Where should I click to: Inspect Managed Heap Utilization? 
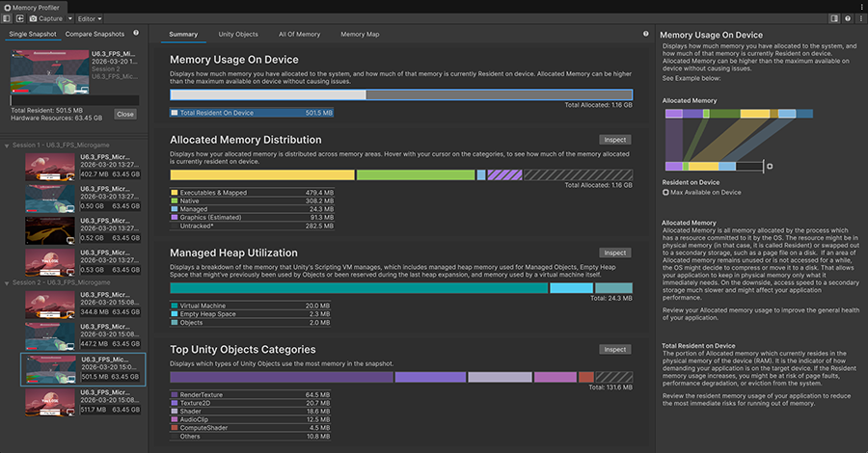tap(615, 253)
